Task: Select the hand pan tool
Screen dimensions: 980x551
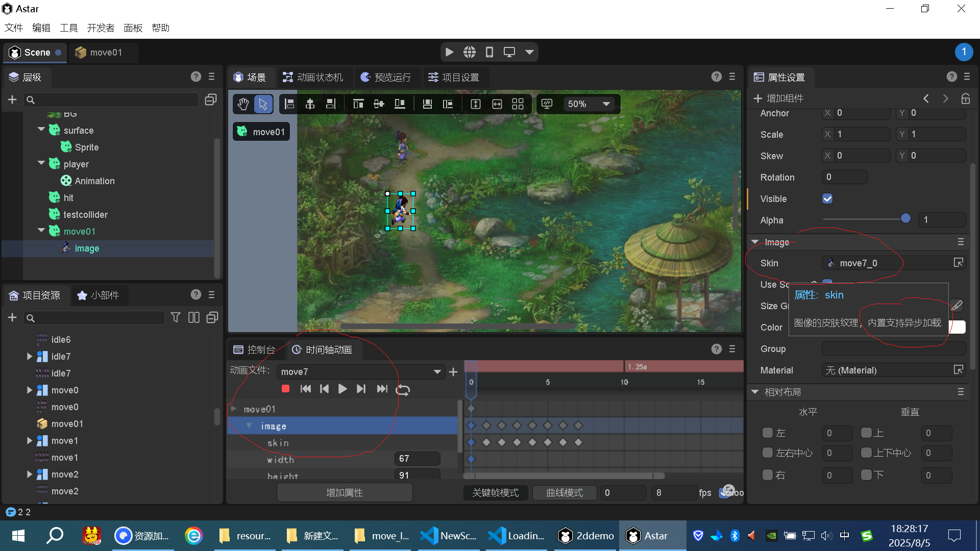Action: [x=243, y=104]
